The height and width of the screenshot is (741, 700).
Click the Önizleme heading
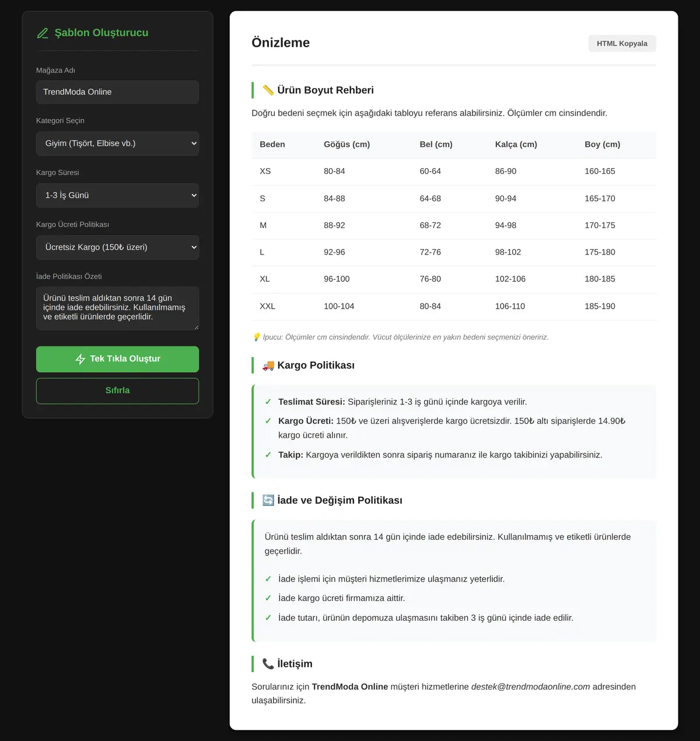pos(281,43)
